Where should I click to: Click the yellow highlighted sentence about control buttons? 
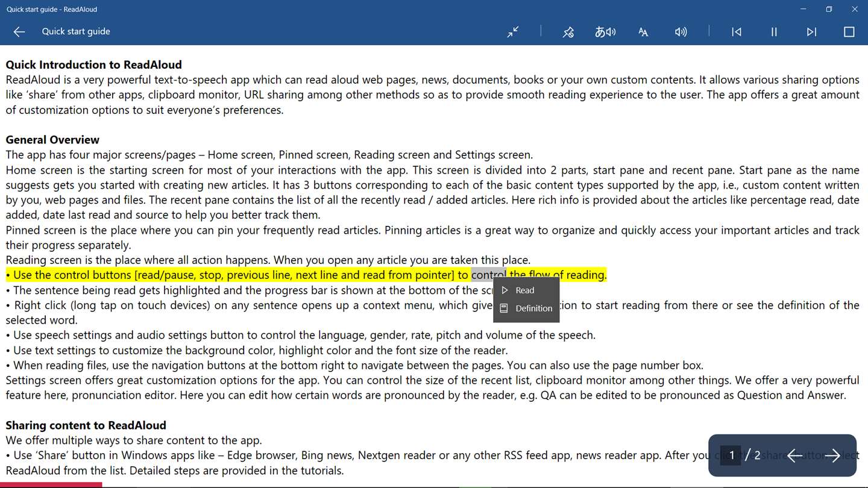coord(306,275)
